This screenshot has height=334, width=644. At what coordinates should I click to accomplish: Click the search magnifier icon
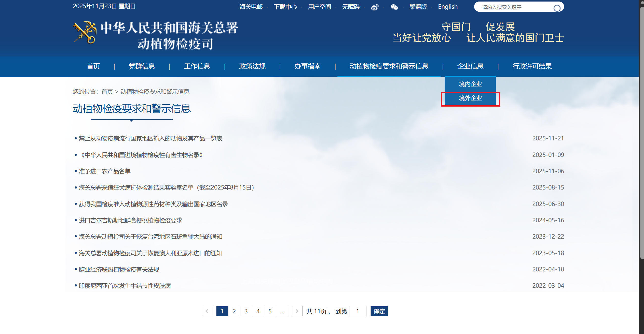[557, 8]
